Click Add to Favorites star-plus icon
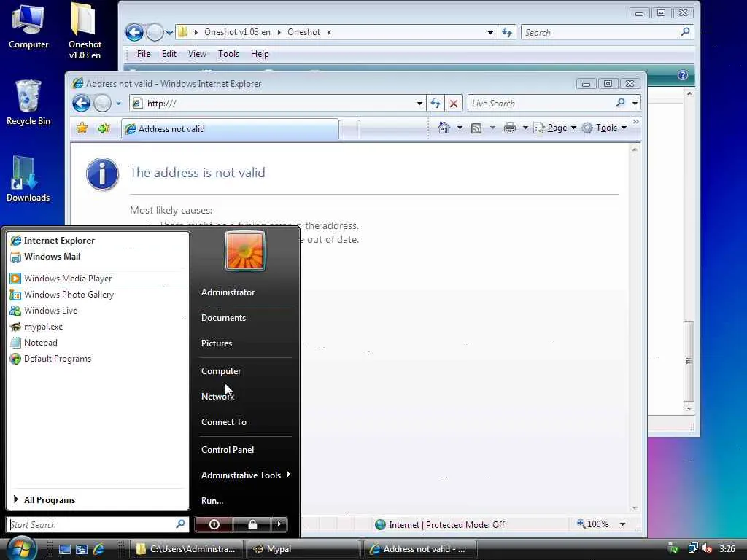Image resolution: width=747 pixels, height=560 pixels. pos(104,128)
